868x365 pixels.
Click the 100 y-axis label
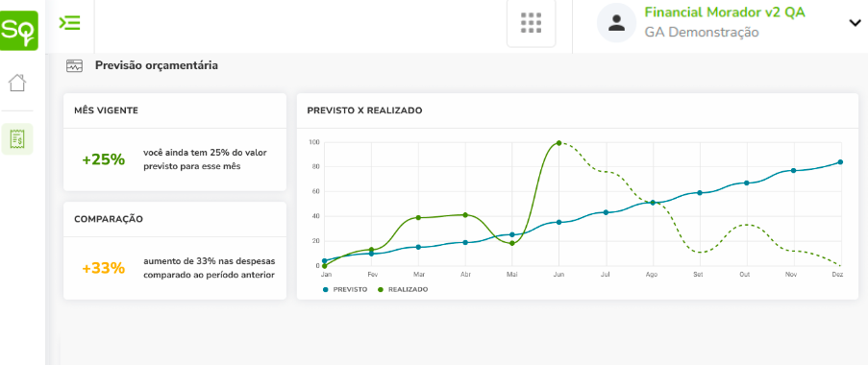click(314, 142)
